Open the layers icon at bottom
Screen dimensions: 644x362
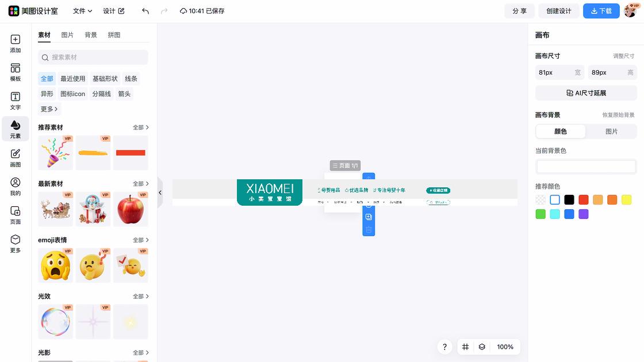pyautogui.click(x=482, y=347)
